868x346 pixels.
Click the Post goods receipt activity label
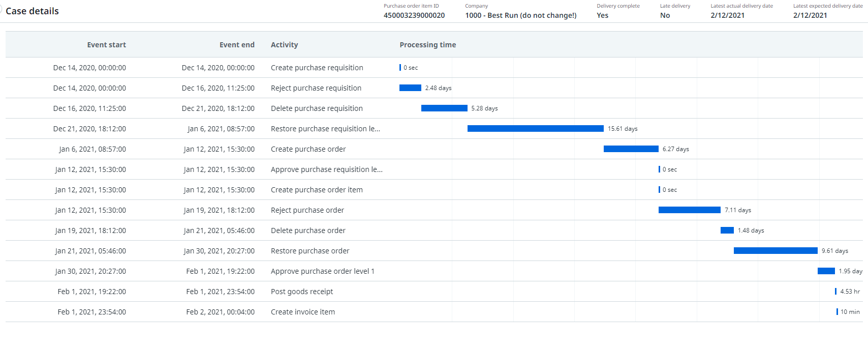[x=302, y=291]
